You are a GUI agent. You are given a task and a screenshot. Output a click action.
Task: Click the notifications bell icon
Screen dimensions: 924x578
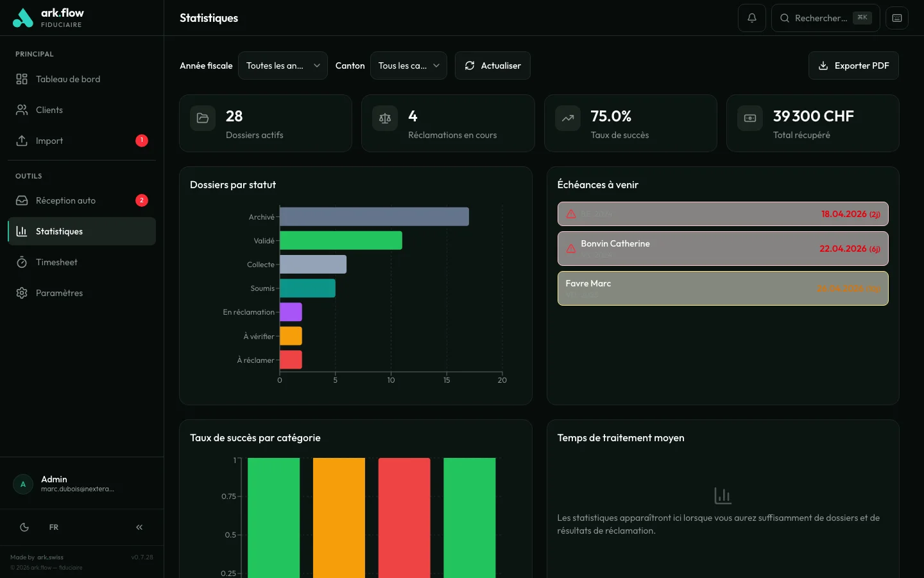751,18
